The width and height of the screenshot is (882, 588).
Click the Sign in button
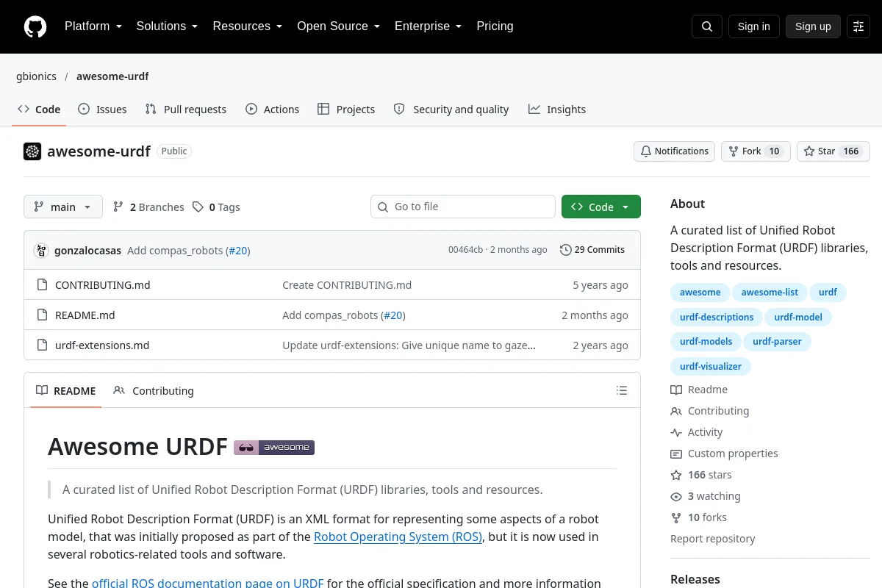[x=753, y=26]
